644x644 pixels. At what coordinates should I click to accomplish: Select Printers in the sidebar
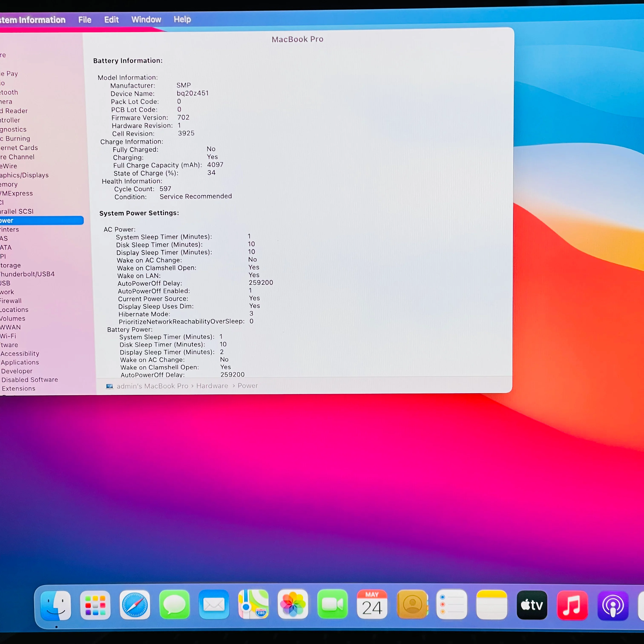9,229
